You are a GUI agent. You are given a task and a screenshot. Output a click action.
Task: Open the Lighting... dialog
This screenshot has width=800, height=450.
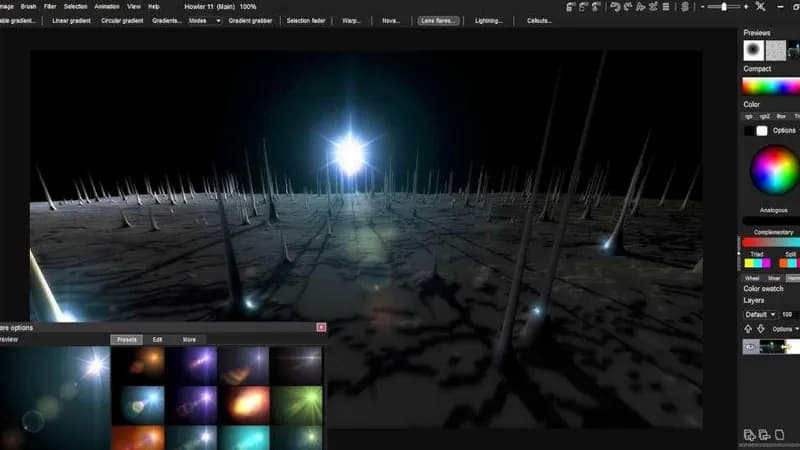[488, 21]
